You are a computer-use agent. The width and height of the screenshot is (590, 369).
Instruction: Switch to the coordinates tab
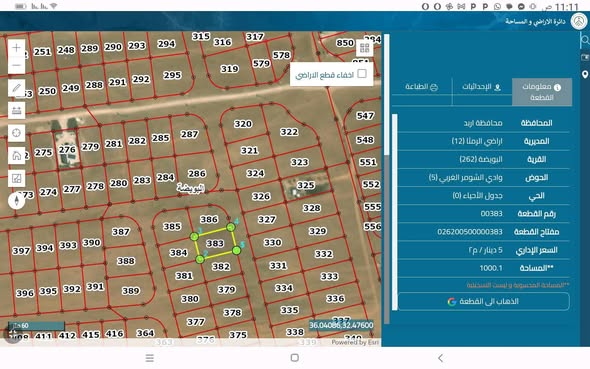click(x=481, y=87)
